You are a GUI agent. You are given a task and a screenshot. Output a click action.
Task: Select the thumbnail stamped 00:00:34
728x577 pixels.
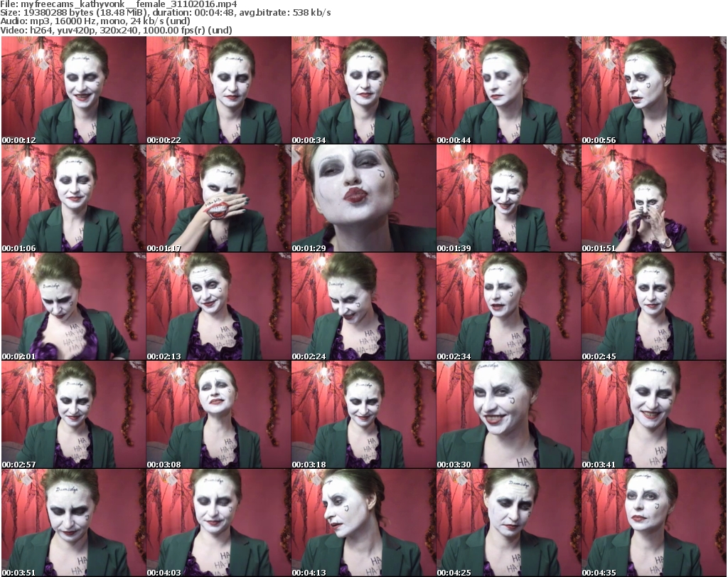(363, 90)
